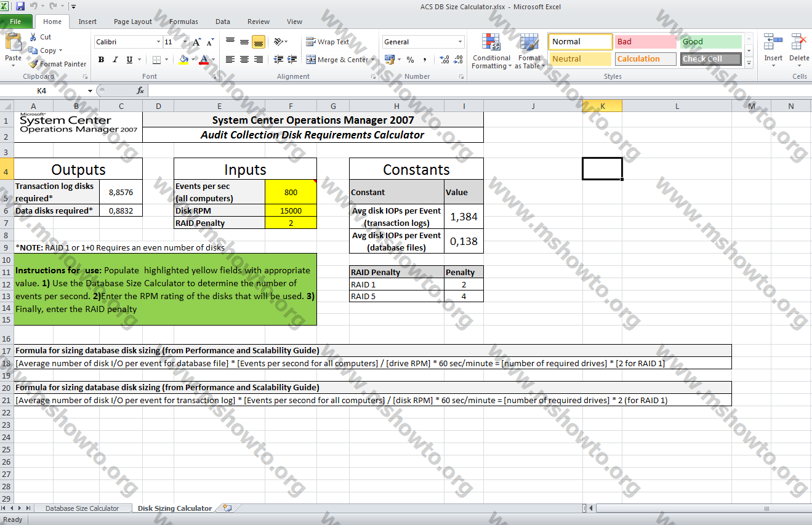
Task: Click the Paste clipboard icon
Action: (x=13, y=42)
